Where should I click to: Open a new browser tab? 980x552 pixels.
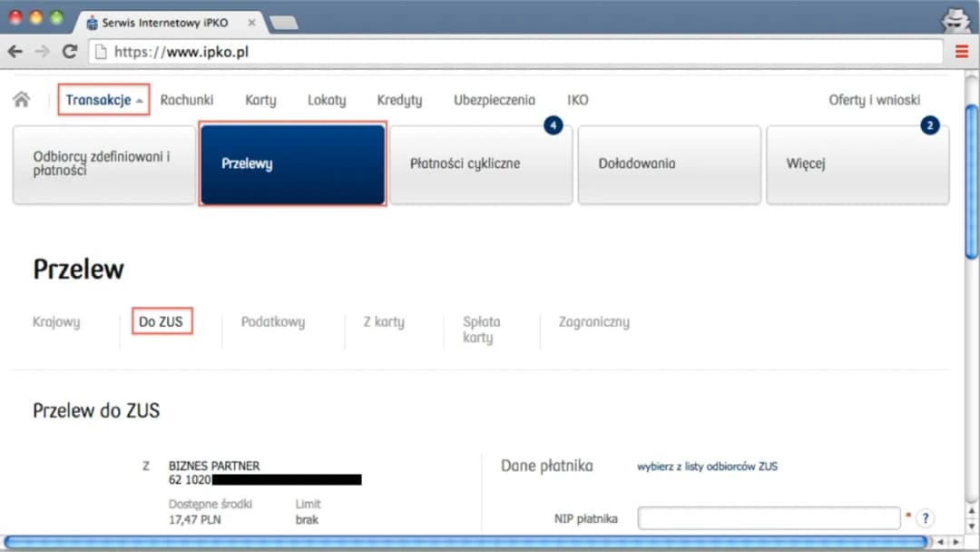click(284, 22)
